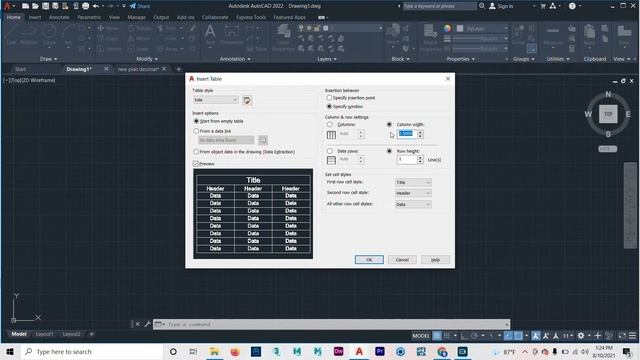Open the Manage ribbon tab
Viewport: 640px width, 360px height.
(136, 18)
